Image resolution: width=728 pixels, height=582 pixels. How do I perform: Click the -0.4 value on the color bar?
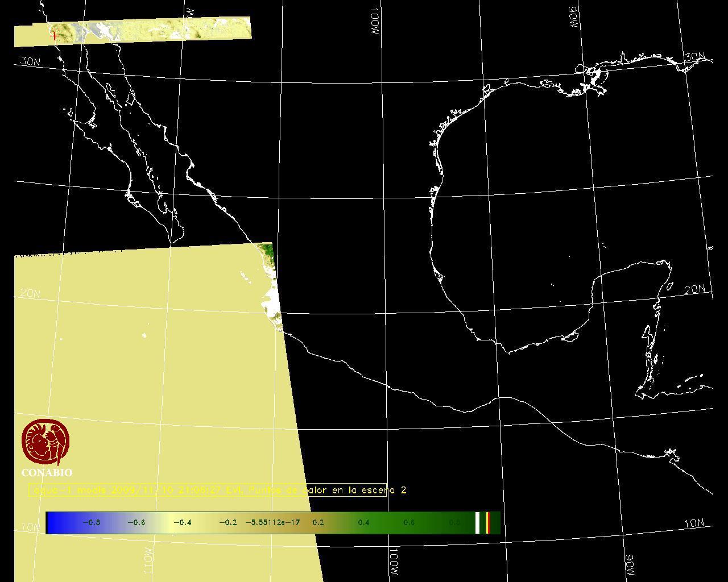pos(182,522)
